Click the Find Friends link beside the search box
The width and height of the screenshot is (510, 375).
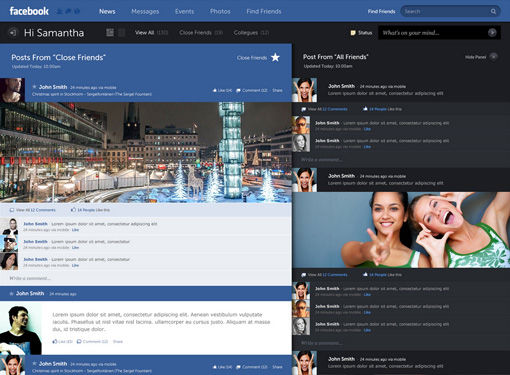(x=381, y=11)
